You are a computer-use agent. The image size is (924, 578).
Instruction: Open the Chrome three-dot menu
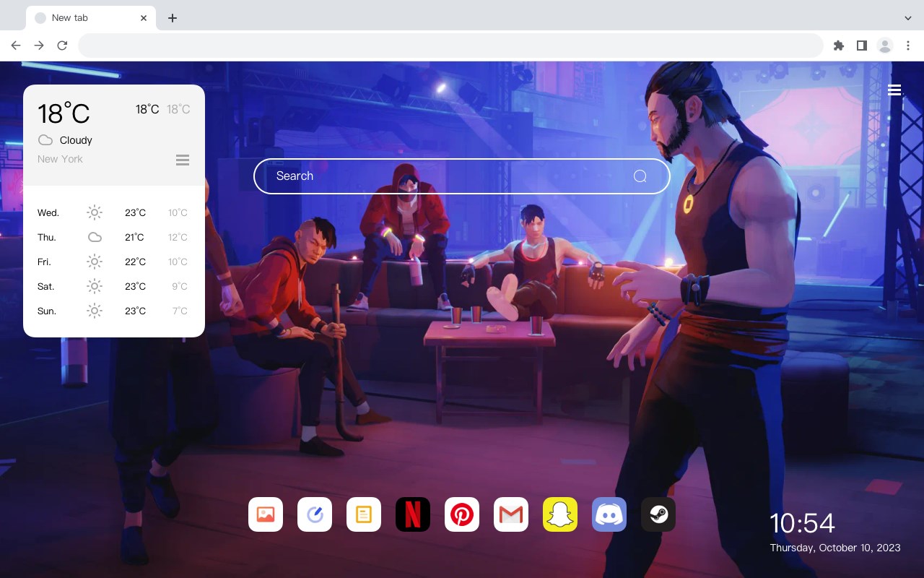[x=908, y=46]
